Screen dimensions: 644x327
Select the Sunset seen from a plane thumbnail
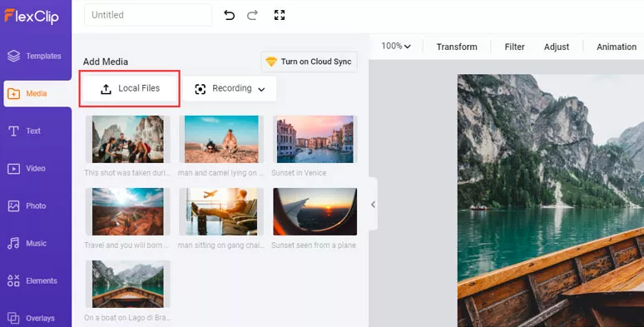pos(315,211)
